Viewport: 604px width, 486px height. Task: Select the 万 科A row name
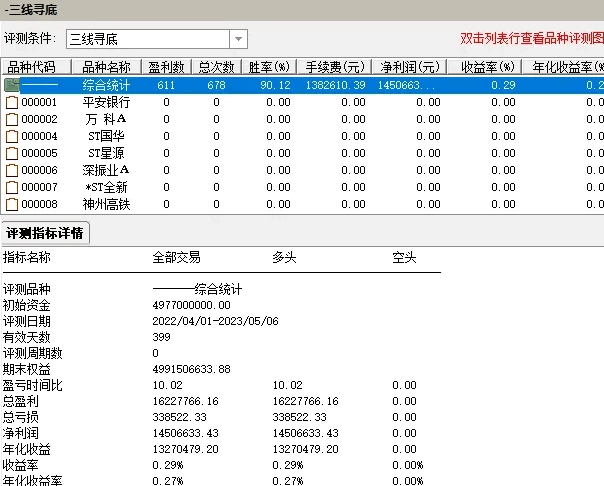[x=106, y=119]
